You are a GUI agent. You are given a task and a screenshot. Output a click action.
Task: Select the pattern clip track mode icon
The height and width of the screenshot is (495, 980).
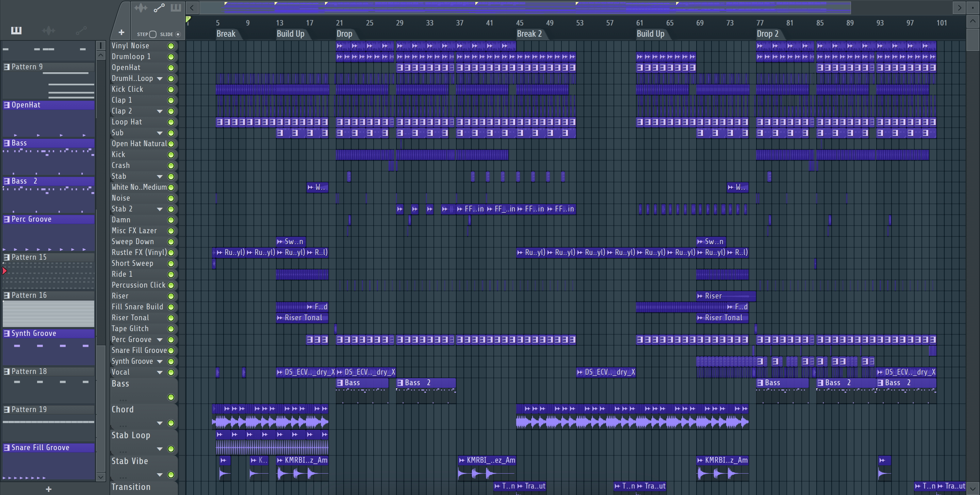pos(176,7)
